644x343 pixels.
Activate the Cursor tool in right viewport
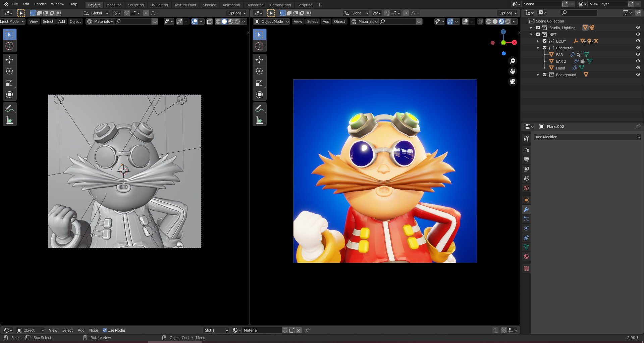[x=259, y=46]
